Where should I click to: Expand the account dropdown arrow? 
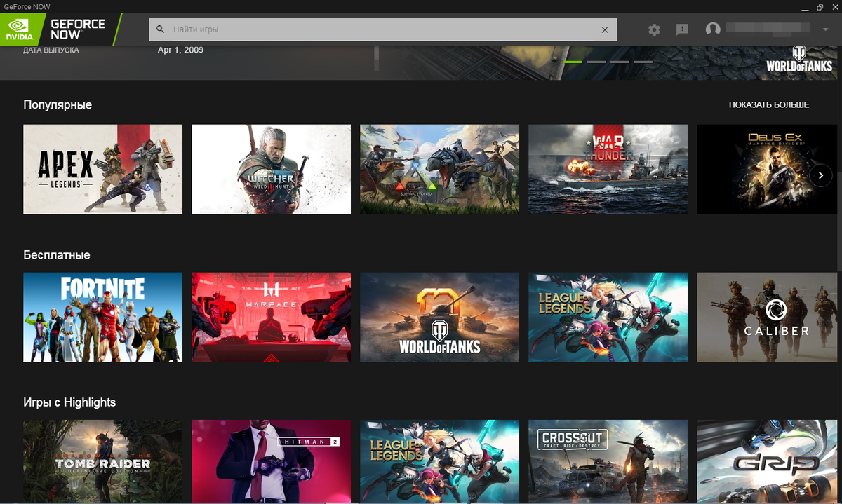point(825,29)
